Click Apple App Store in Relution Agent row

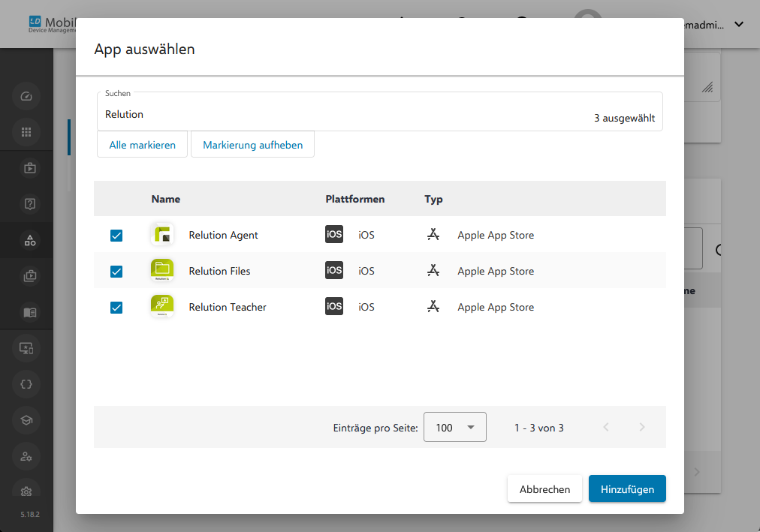pyautogui.click(x=496, y=236)
